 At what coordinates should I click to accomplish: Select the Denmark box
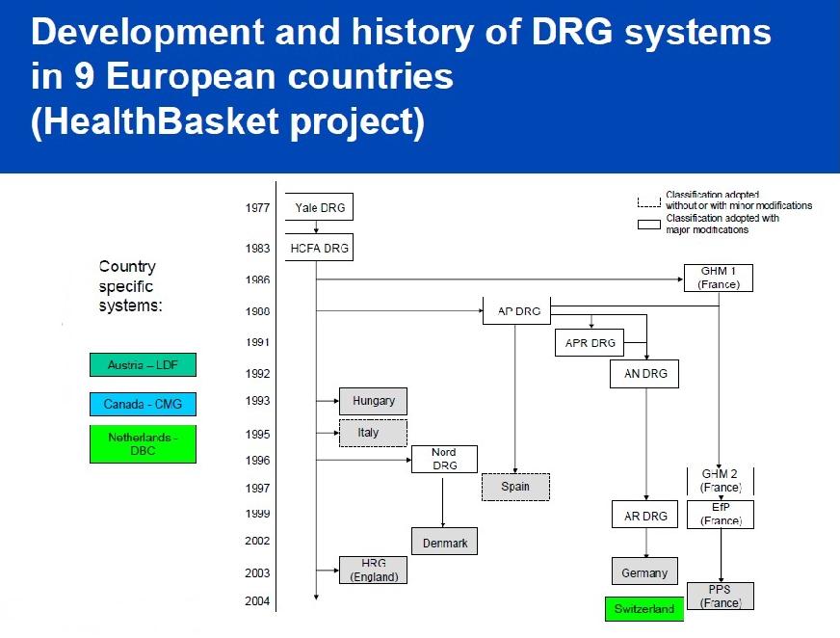444,541
